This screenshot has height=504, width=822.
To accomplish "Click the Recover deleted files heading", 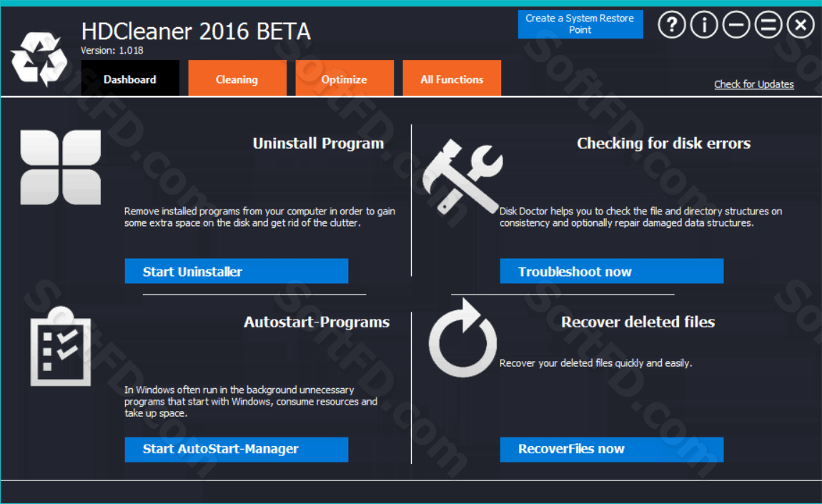I will pyautogui.click(x=638, y=322).
